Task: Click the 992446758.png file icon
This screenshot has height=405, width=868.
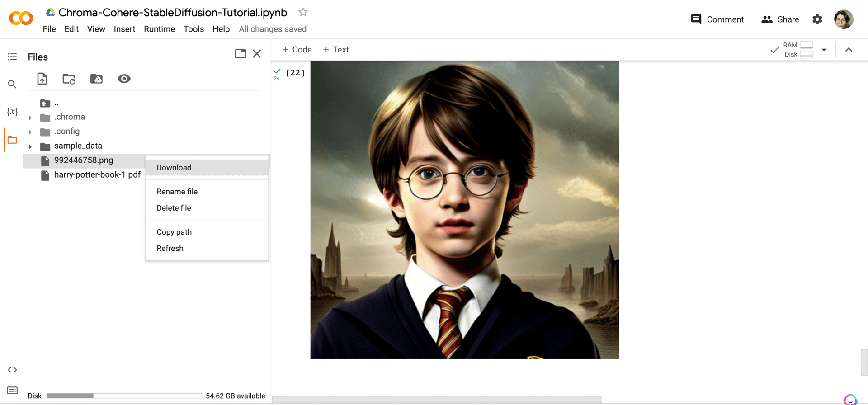Action: point(45,160)
